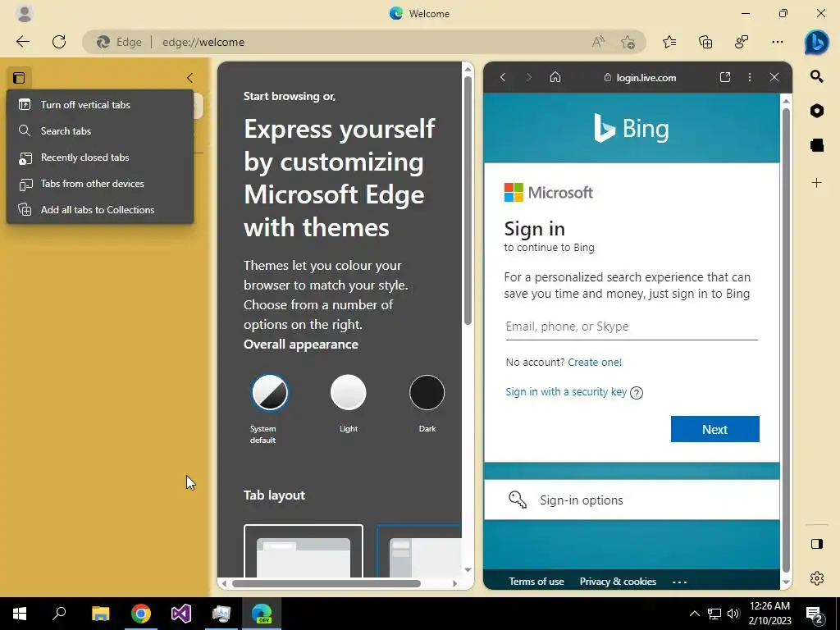The height and width of the screenshot is (630, 840).
Task: Open taskbar Search
Action: (x=59, y=614)
